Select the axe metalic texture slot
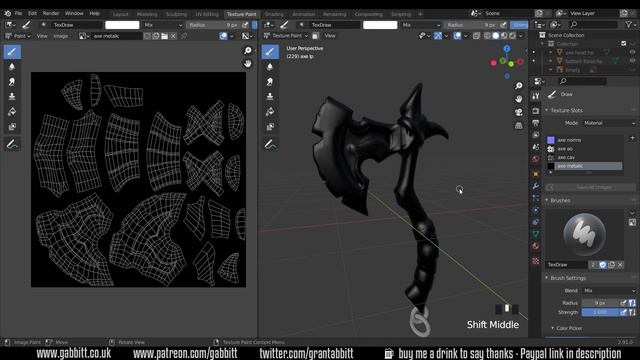Image resolution: width=640 pixels, height=360 pixels. coord(584,166)
